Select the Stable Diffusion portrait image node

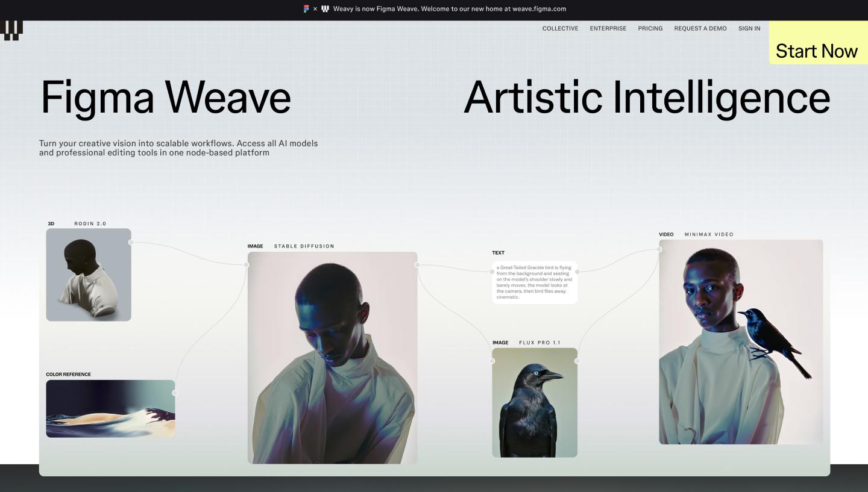pos(333,358)
